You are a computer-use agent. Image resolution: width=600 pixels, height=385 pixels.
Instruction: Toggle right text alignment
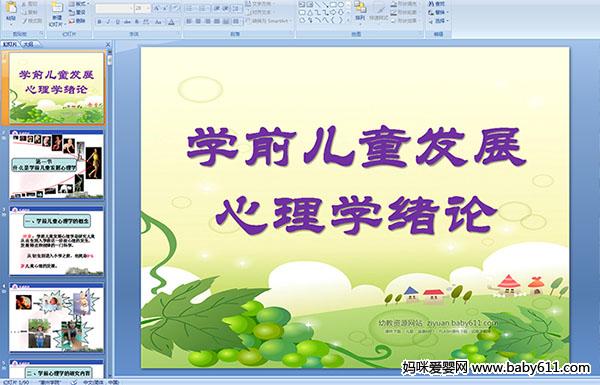click(x=207, y=21)
